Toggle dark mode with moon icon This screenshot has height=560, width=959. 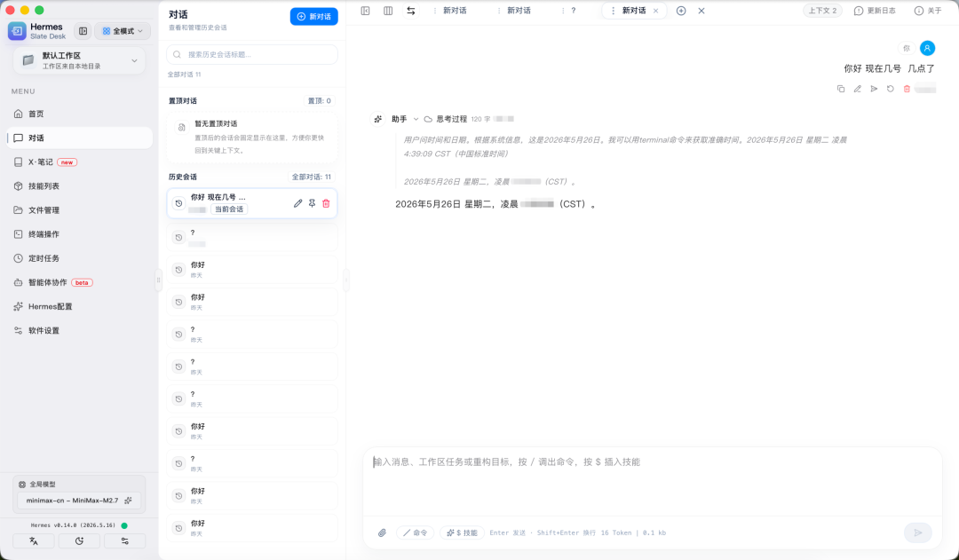tap(80, 541)
